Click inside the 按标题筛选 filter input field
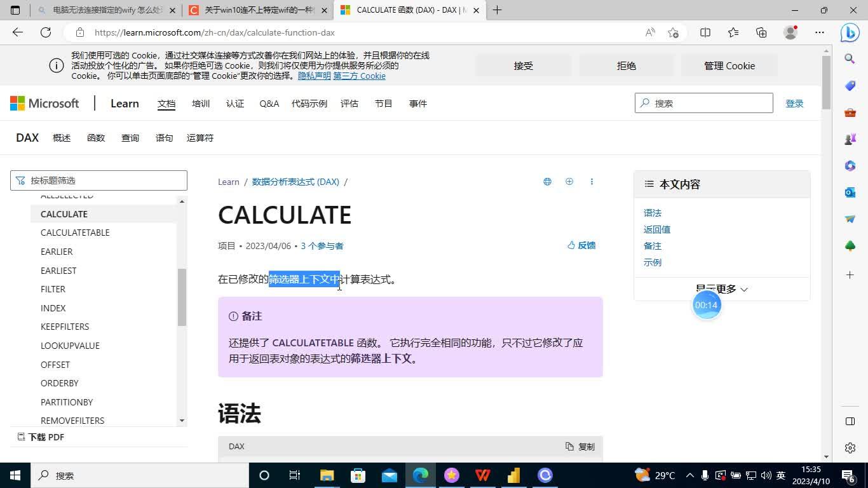The height and width of the screenshot is (488, 868). click(x=98, y=180)
